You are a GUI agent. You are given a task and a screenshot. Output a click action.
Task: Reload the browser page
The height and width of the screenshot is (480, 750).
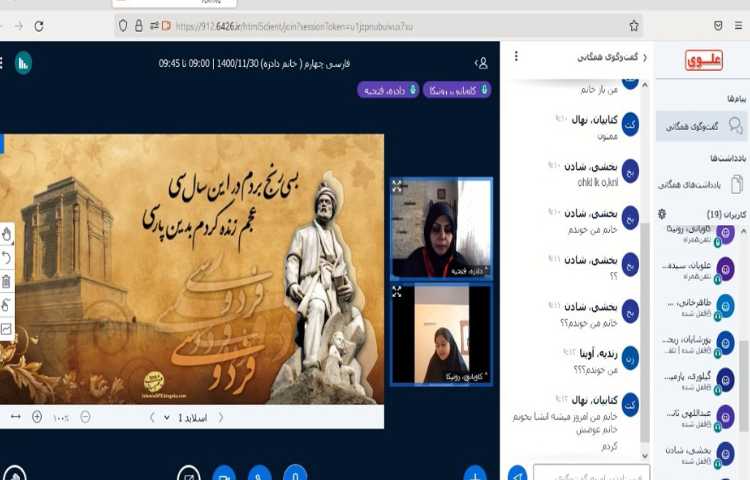tap(39, 26)
